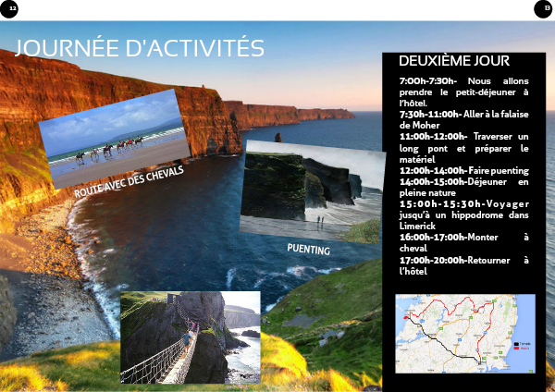Select the ROUTE AVEC DES CHEVALS caption
555x392 pixels.
129,182
